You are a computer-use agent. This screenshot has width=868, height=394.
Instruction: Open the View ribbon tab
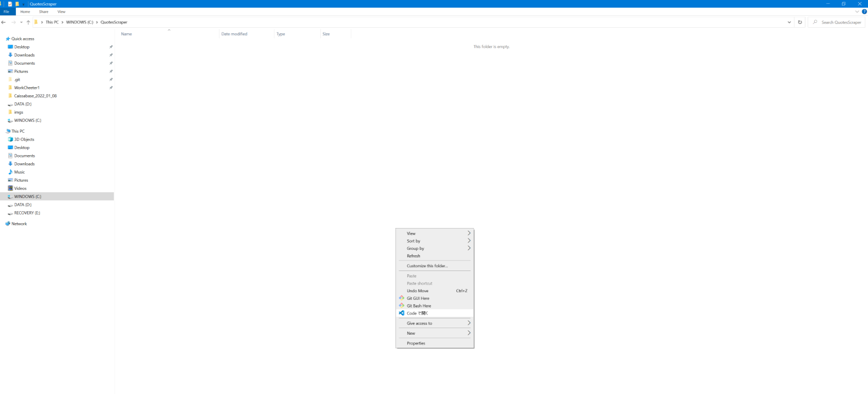pos(62,11)
